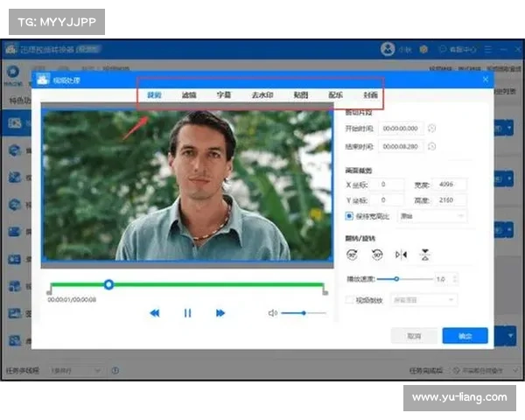Open the aspect ratio dropdown beside 保持宽高比
This screenshot has height=420, width=525.
pyautogui.click(x=432, y=216)
